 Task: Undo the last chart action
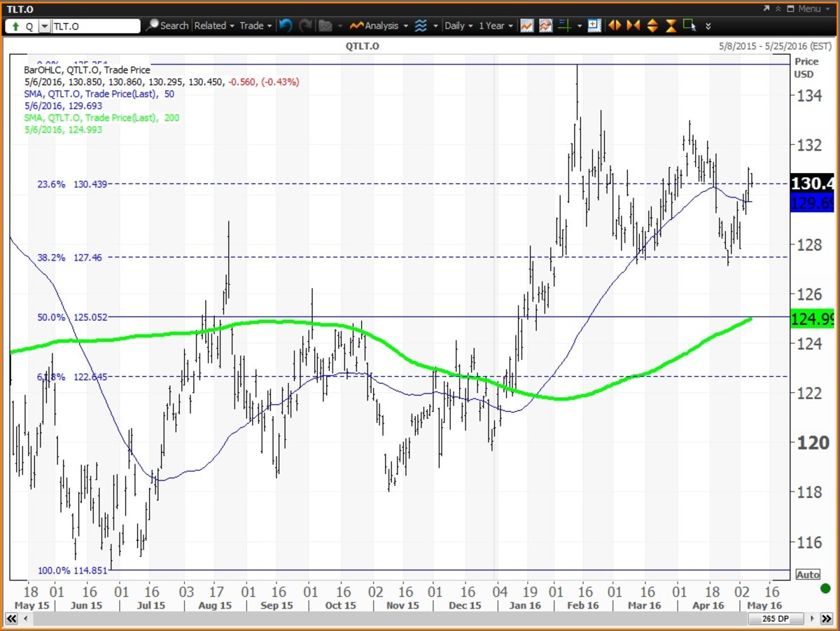285,26
